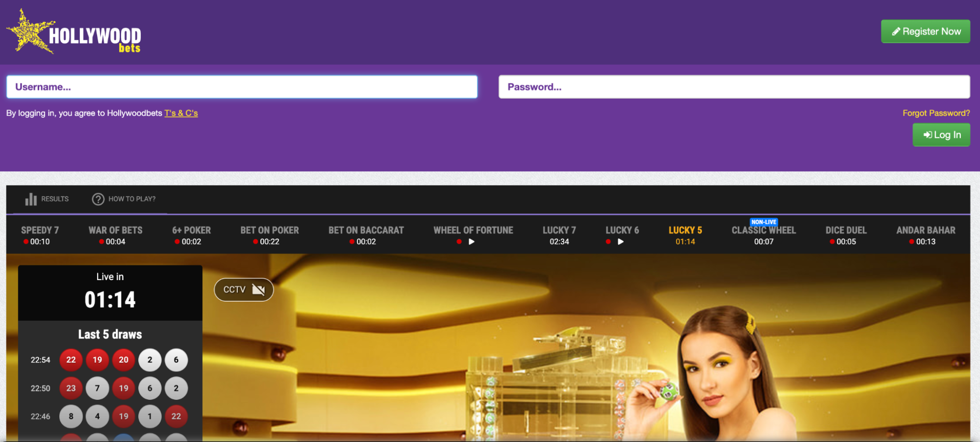Click the door arrow icon on Log In
980x442 pixels.
(927, 134)
